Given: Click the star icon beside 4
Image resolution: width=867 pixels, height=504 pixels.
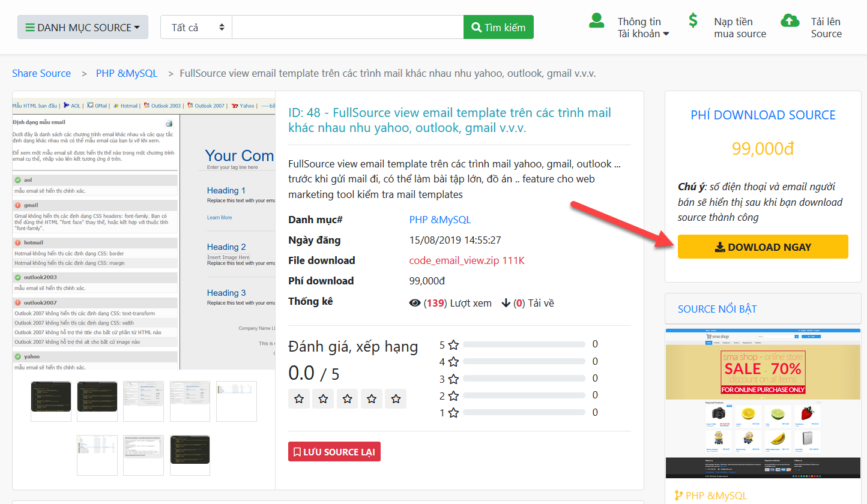Looking at the screenshot, I should (453, 362).
